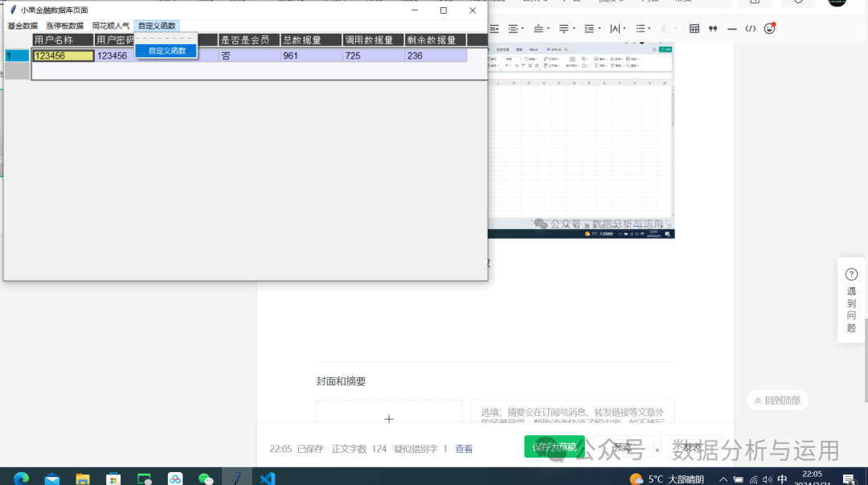Open Visual Studio Code from the taskbar
The width and height of the screenshot is (868, 485).
point(268,479)
